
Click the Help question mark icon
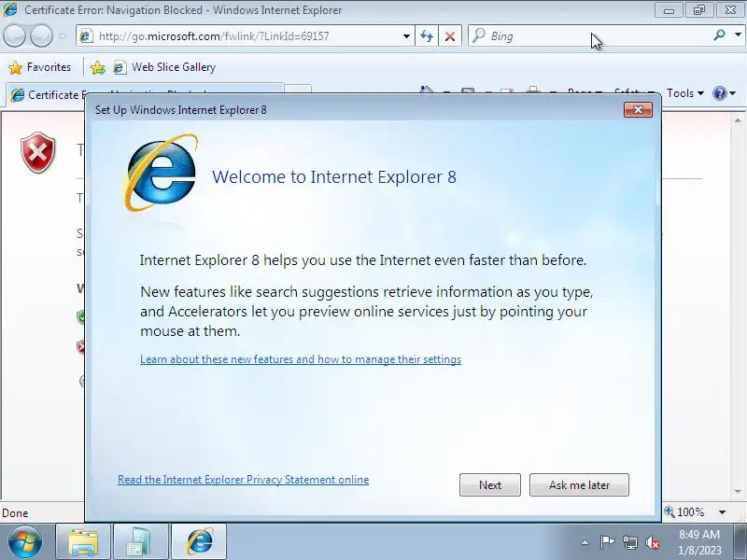pos(719,93)
